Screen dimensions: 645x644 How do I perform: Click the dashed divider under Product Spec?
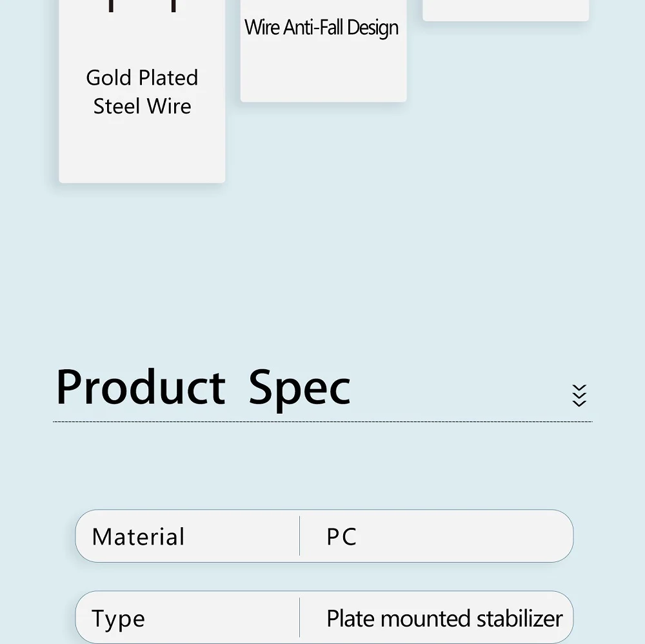(x=322, y=422)
